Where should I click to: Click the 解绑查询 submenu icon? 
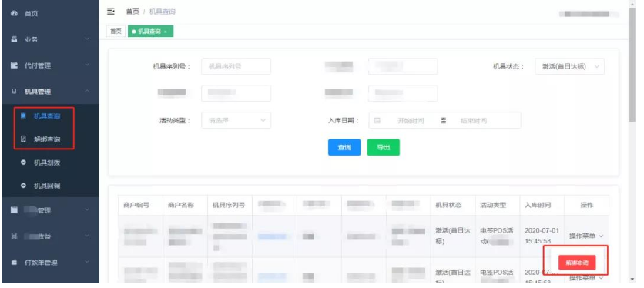point(23,139)
